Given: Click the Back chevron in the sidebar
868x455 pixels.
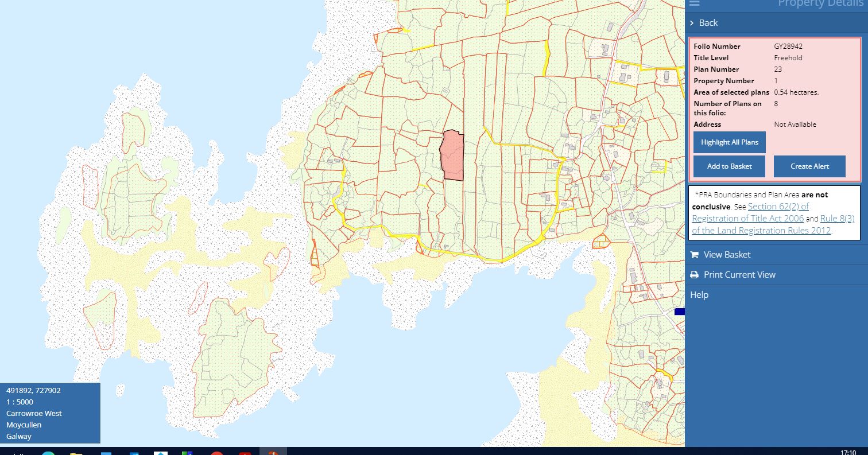Looking at the screenshot, I should (x=692, y=23).
